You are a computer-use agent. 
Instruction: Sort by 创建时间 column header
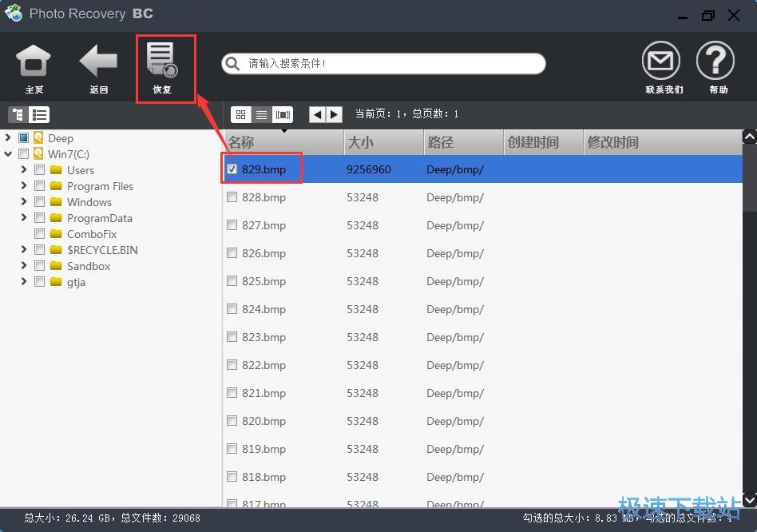(544, 142)
